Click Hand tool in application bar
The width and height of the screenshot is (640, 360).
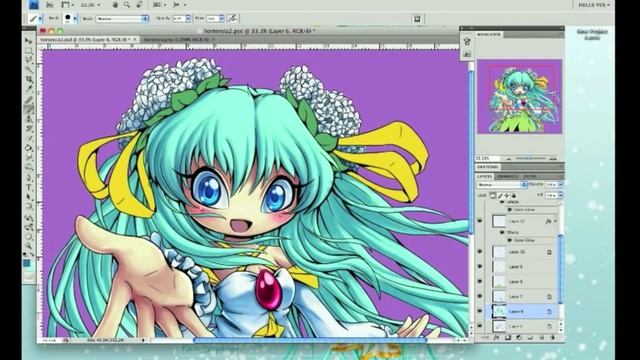pos(116,5)
